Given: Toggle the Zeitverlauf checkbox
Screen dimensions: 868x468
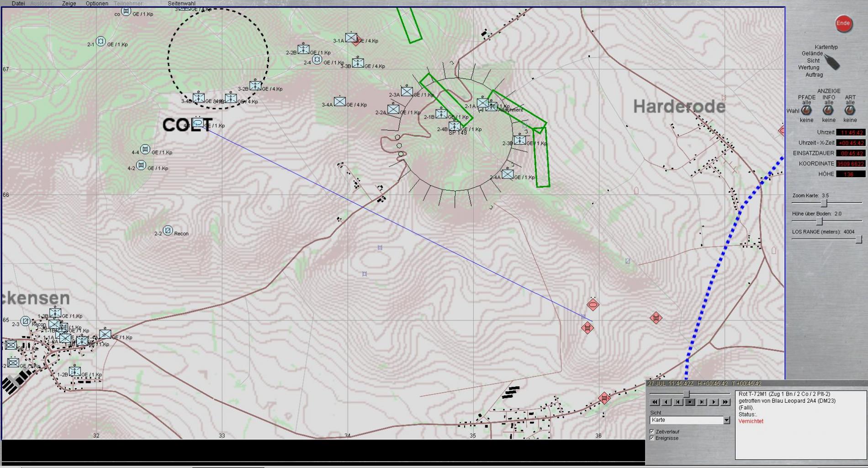Looking at the screenshot, I should (x=652, y=431).
